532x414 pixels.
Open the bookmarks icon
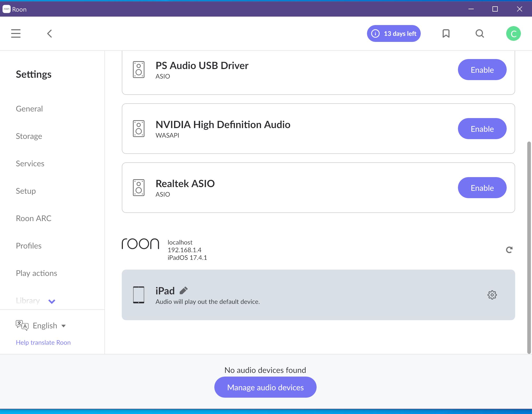click(446, 33)
